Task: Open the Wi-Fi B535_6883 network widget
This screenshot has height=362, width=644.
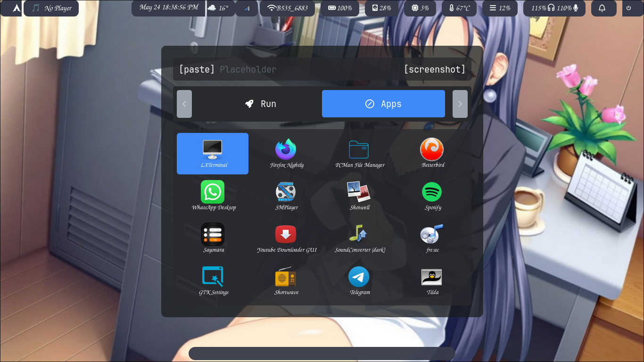Action: [288, 8]
